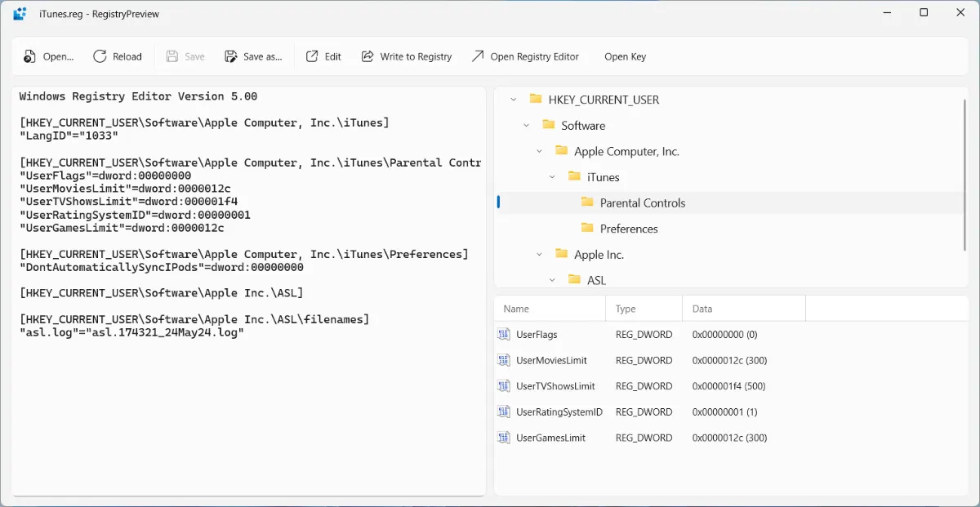Click the Write to Registry icon
This screenshot has width=980, height=507.
(367, 56)
